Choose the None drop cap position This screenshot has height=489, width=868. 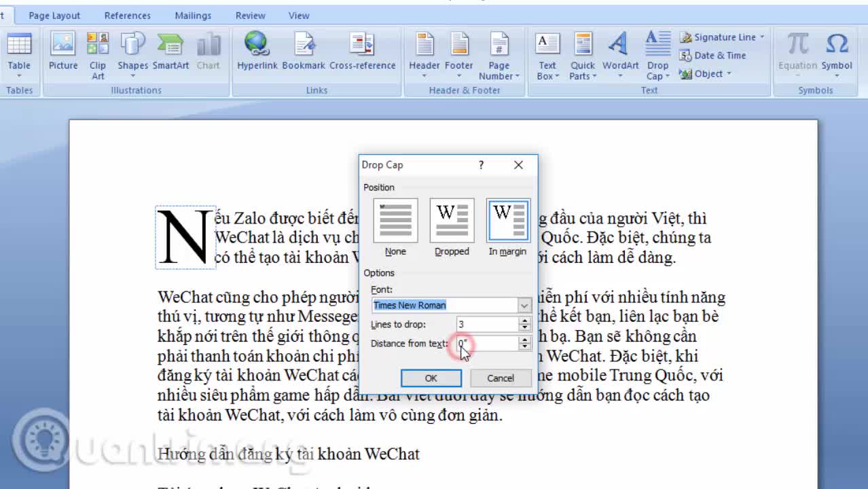[x=395, y=228]
